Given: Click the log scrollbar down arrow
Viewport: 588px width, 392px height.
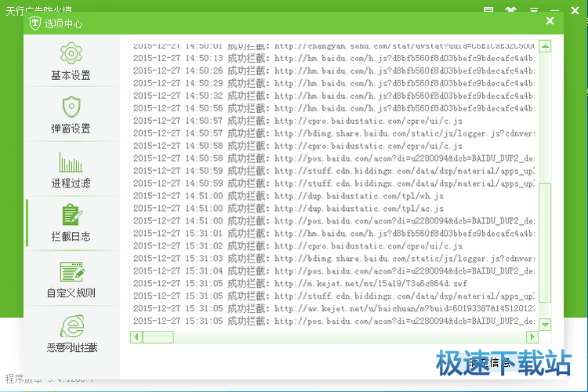Looking at the screenshot, I should [x=545, y=325].
